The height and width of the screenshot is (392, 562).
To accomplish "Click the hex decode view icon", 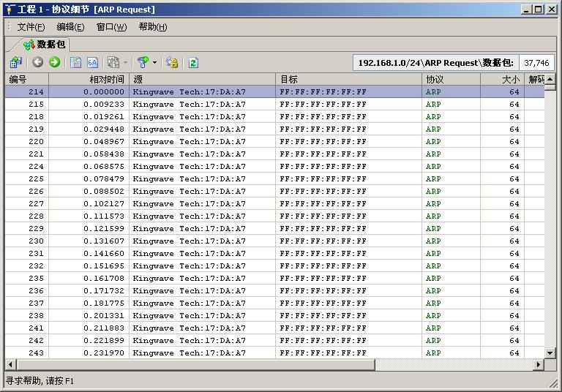I will click(x=93, y=63).
